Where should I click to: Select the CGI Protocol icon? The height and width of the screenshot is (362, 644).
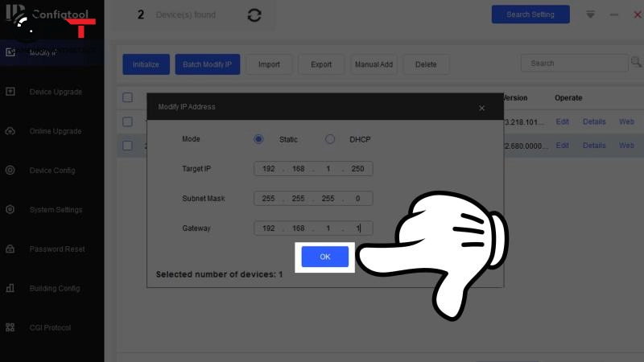[x=10, y=327]
